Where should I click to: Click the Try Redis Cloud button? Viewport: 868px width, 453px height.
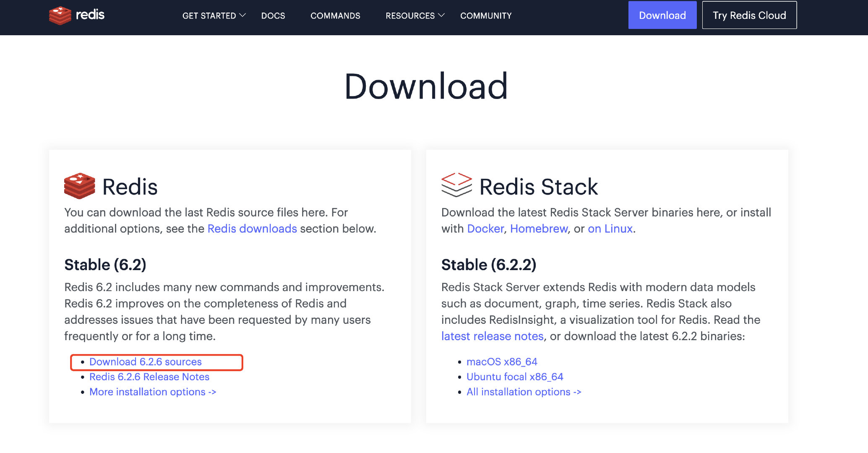coord(749,15)
